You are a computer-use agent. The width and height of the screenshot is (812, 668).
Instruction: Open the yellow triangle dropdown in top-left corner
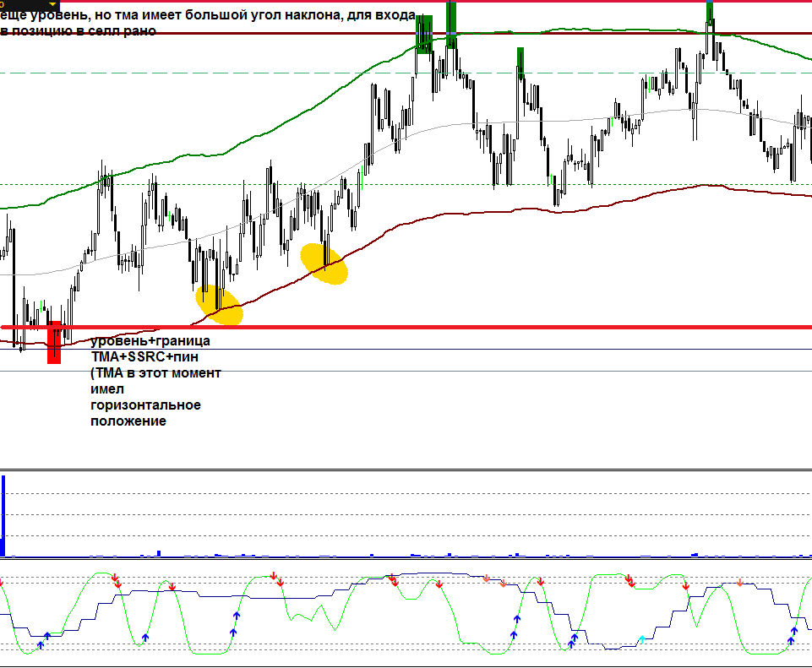click(52, 4)
